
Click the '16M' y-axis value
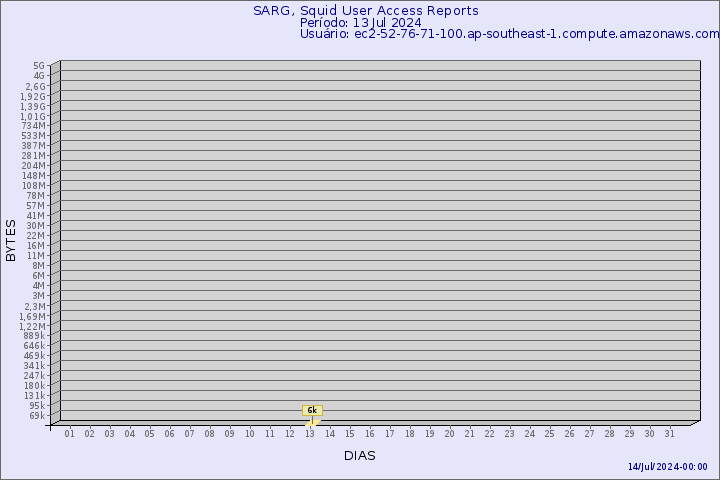tap(36, 246)
